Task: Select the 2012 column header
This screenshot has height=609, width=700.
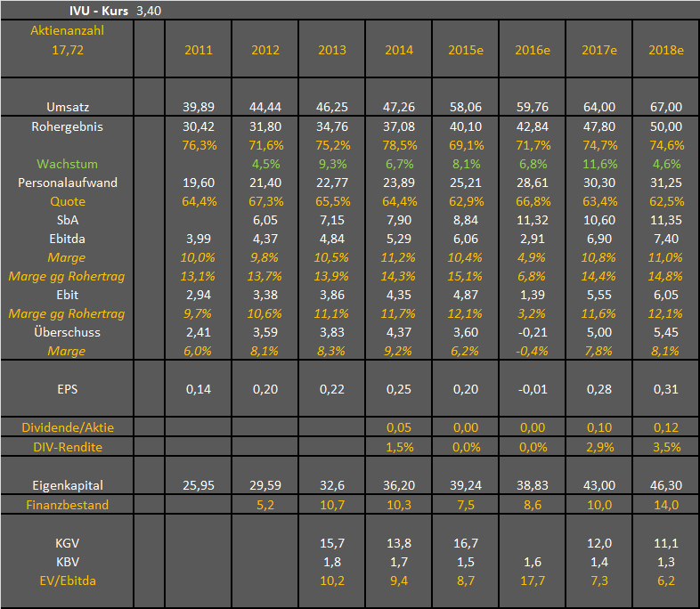Action: click(x=265, y=50)
